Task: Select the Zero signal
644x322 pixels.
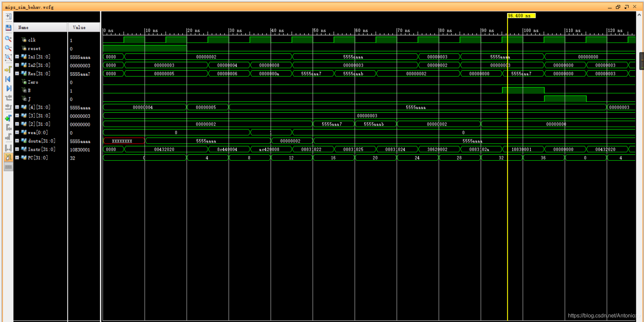Action: point(33,82)
